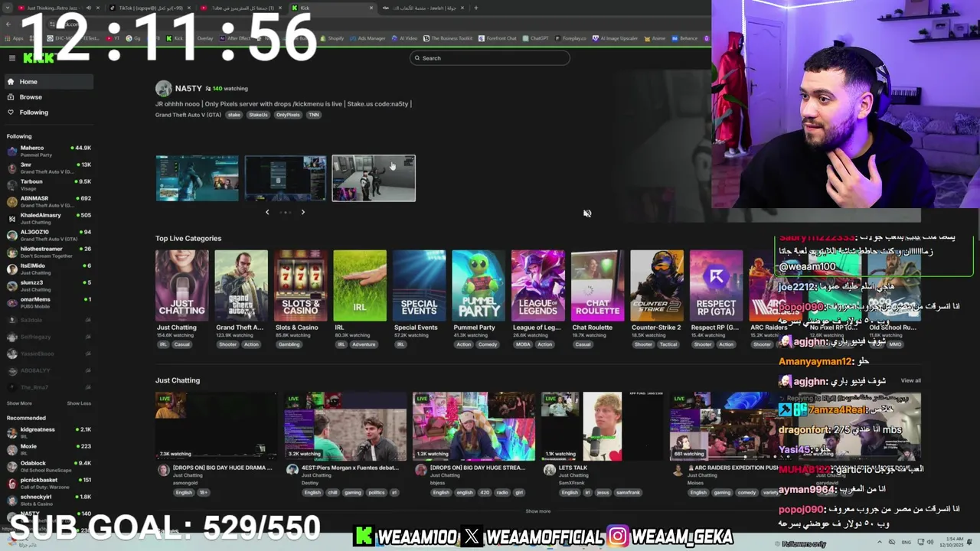Open 3mr channel in Following list
The width and height of the screenshot is (980, 551).
click(47, 168)
